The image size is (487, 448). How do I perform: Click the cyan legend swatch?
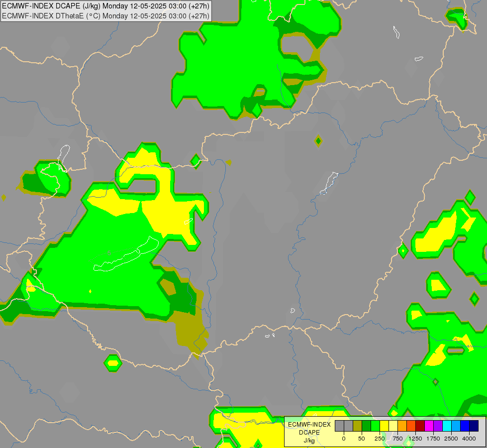tap(447, 426)
